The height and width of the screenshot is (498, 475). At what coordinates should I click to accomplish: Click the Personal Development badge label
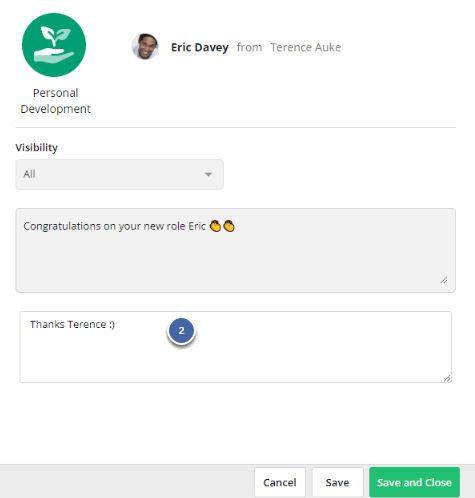tap(56, 101)
